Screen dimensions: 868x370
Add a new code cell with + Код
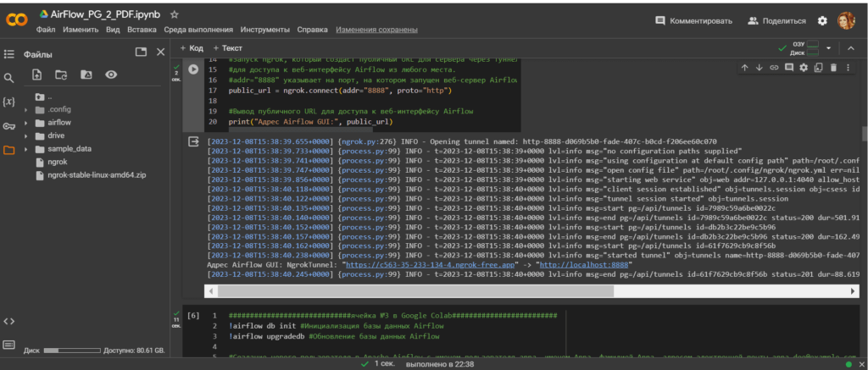click(192, 48)
